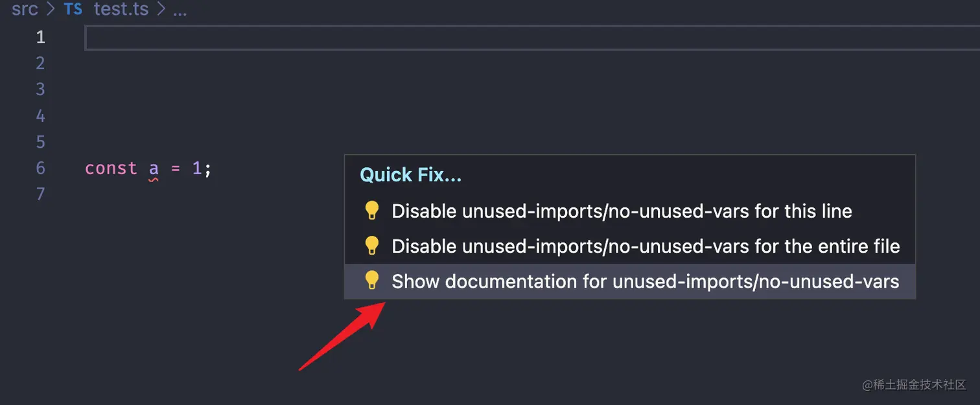The width and height of the screenshot is (980, 405).
Task: Click the lightbulb icon next to the entire-file fix
Action: [372, 246]
